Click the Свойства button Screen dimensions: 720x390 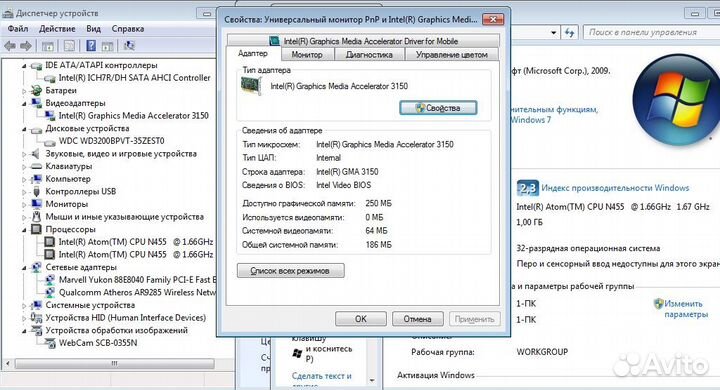point(438,108)
